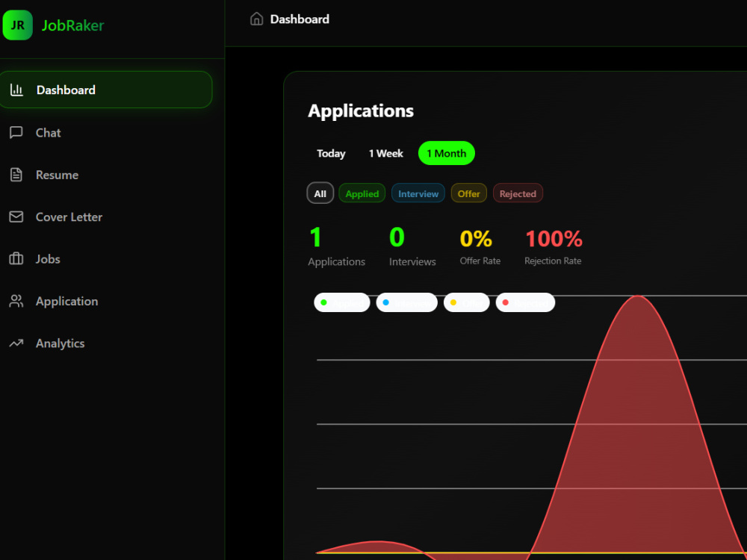Filter by Rejected status
747x560 pixels.
(518, 193)
